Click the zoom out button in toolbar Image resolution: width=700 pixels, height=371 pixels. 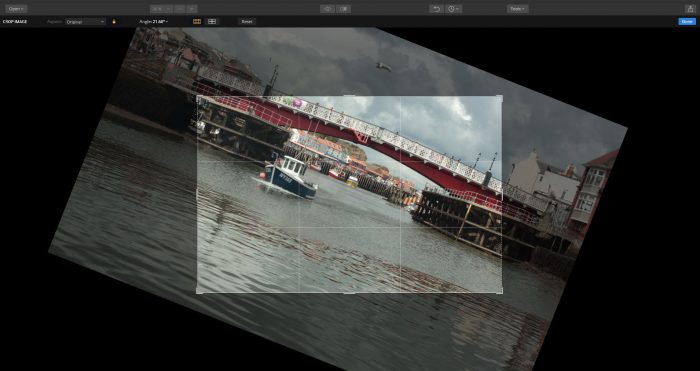click(179, 9)
